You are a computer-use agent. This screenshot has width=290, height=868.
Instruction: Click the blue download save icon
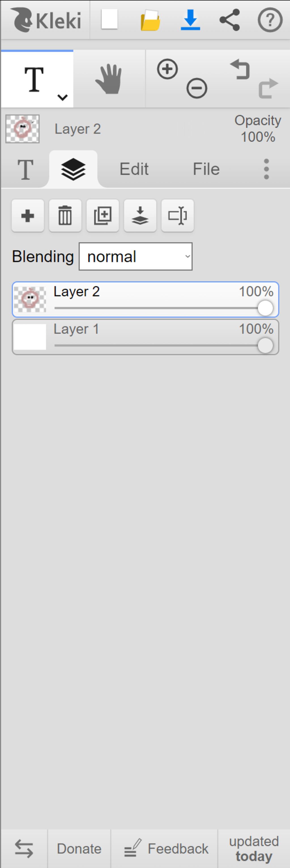[191, 20]
